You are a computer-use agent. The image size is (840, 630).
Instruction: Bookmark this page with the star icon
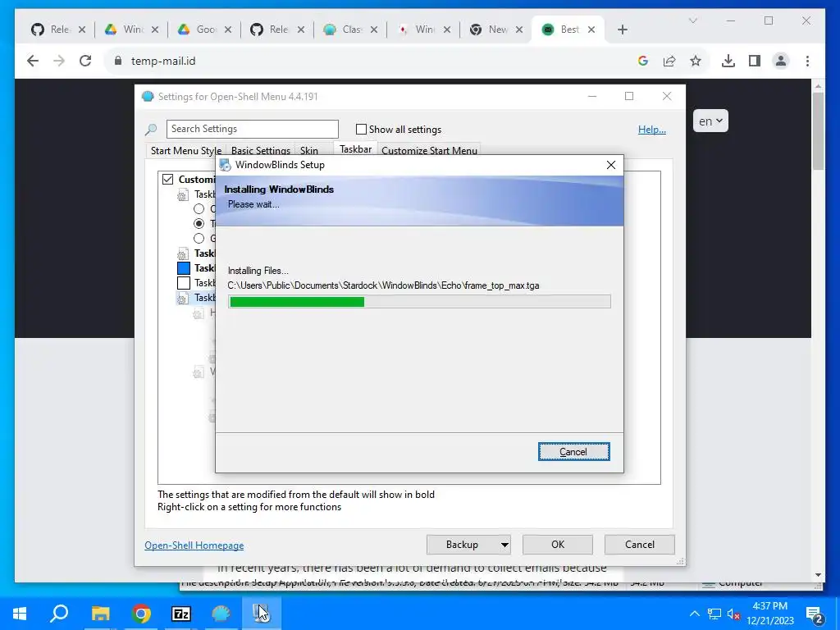point(696,61)
